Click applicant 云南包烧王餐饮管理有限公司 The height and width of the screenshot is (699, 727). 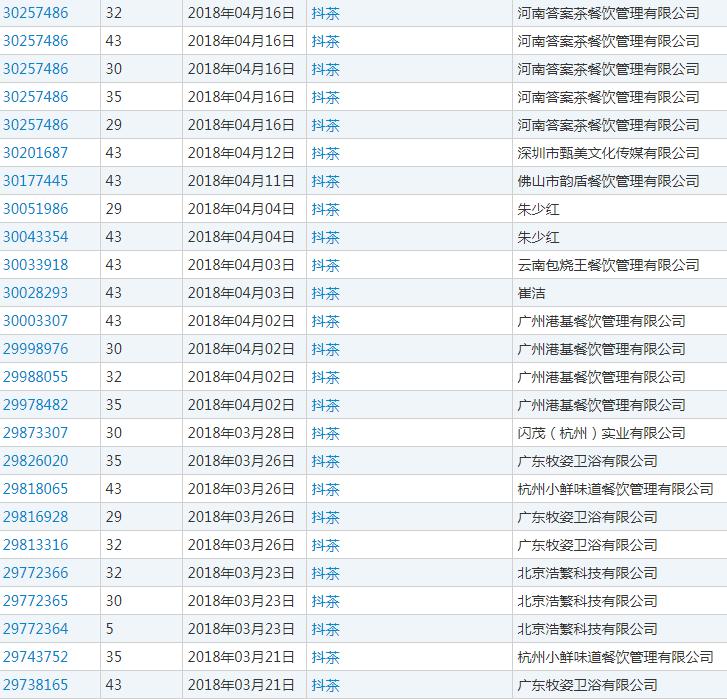(x=608, y=265)
